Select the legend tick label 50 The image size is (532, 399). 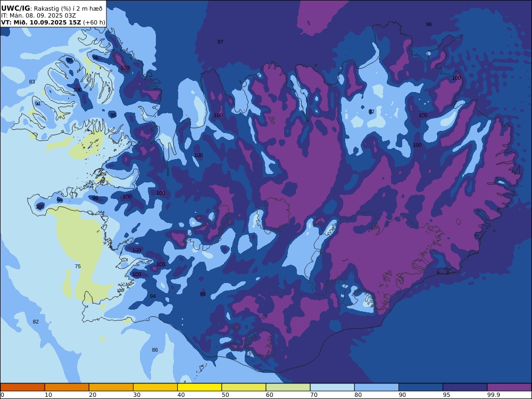point(225,395)
